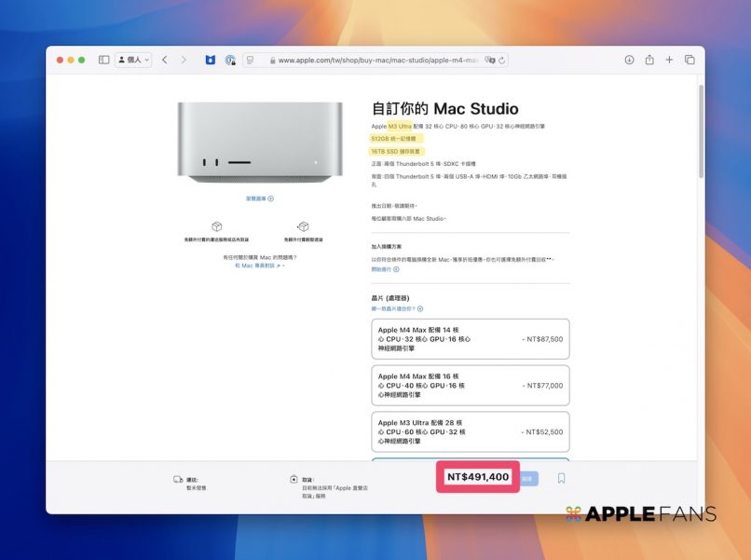Go back to the previous page
The width and height of the screenshot is (751, 560).
[165, 60]
